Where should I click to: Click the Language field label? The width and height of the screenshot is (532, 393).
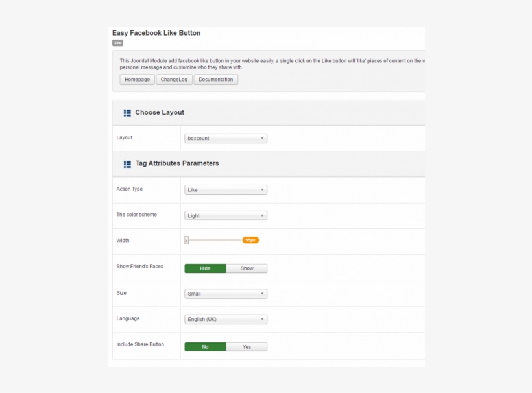click(x=128, y=318)
